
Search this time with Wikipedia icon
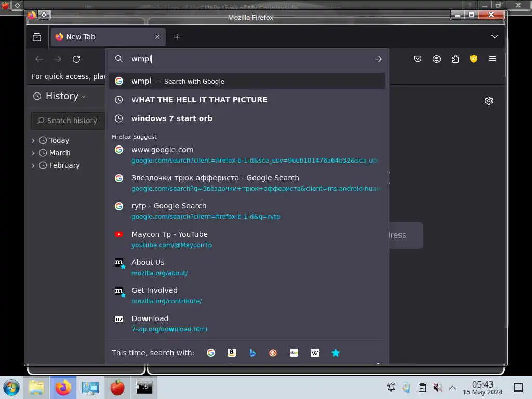(x=315, y=353)
